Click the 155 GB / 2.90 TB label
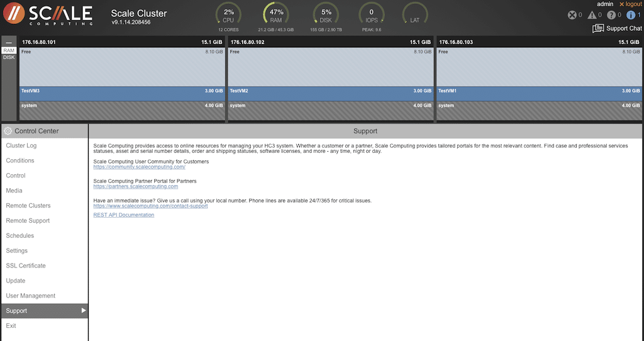644x341 pixels. pos(326,30)
